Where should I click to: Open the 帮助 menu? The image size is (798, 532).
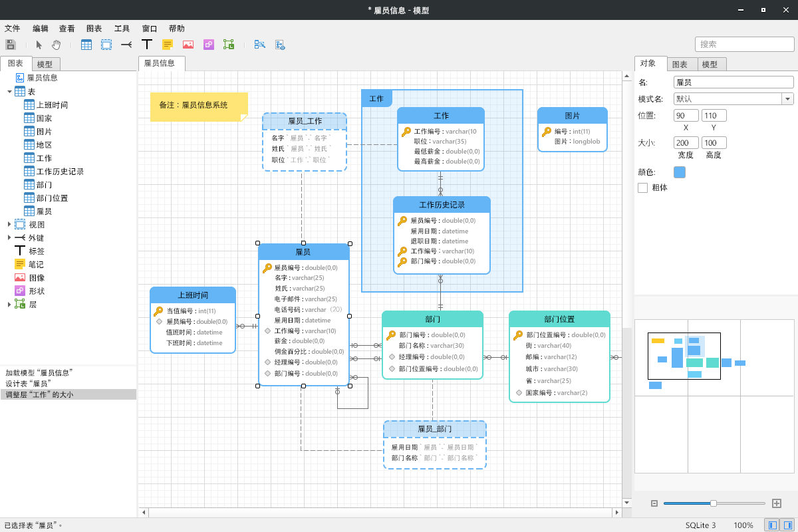pos(177,29)
